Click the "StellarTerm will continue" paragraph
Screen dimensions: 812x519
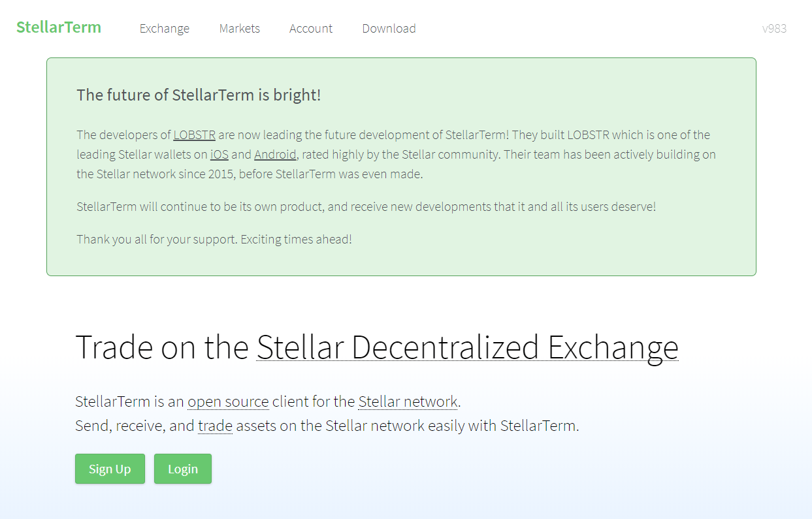coord(366,207)
